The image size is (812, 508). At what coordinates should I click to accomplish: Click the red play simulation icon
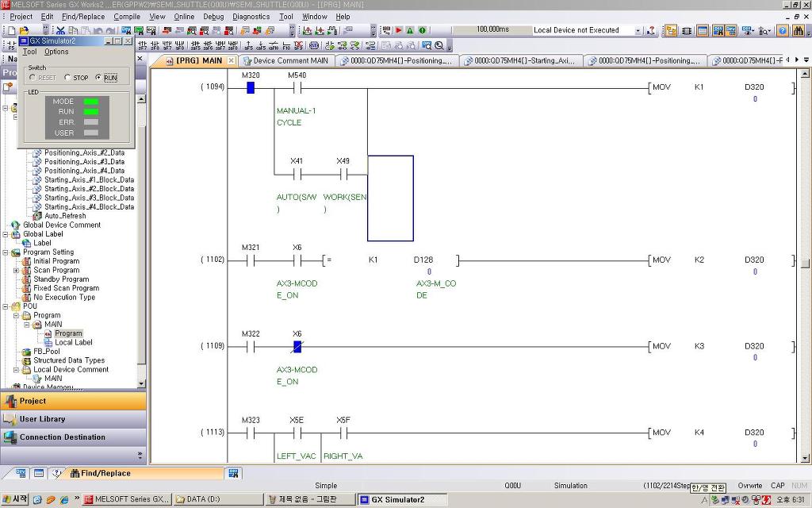[x=399, y=31]
